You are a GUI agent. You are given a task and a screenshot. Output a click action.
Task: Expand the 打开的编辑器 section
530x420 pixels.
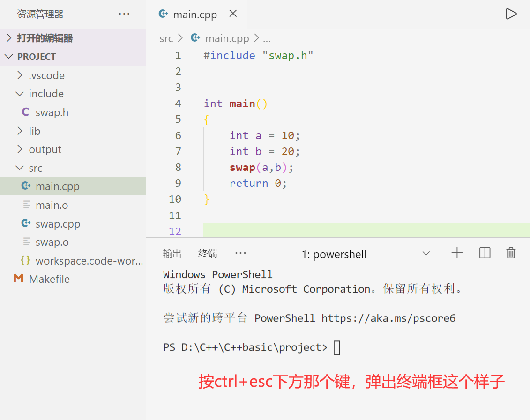click(x=45, y=37)
